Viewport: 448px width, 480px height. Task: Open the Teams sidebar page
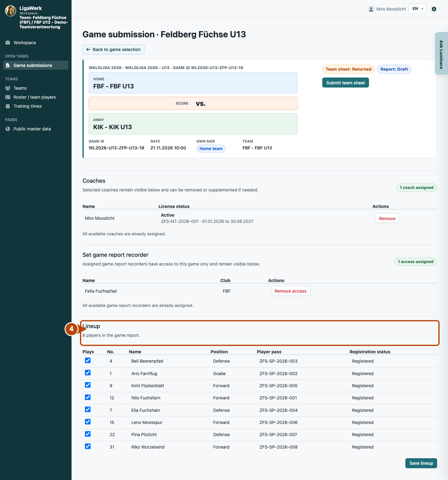[36, 88]
